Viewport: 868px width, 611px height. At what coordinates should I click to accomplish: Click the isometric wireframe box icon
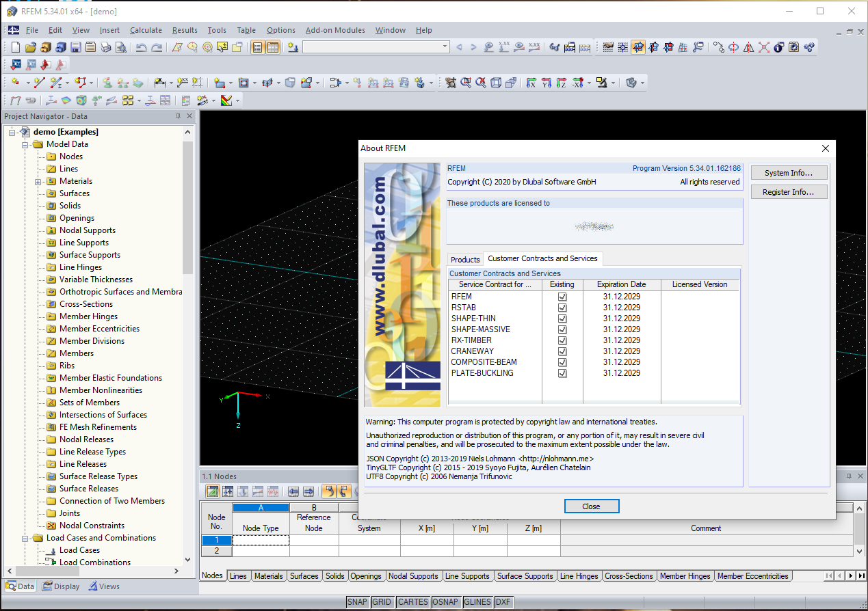click(x=496, y=83)
